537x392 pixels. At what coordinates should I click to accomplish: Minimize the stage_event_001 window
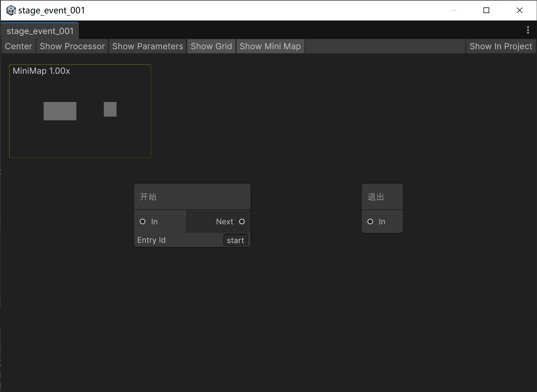click(x=454, y=10)
